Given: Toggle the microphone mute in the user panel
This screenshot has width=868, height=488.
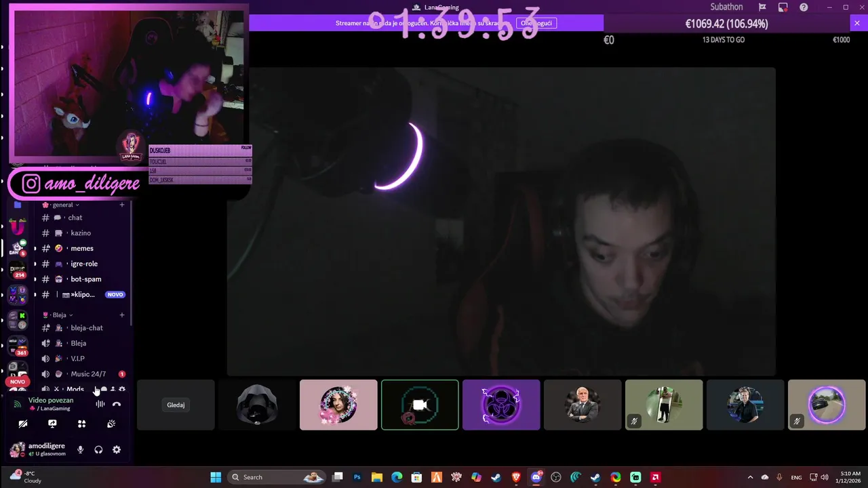Looking at the screenshot, I should (80, 449).
